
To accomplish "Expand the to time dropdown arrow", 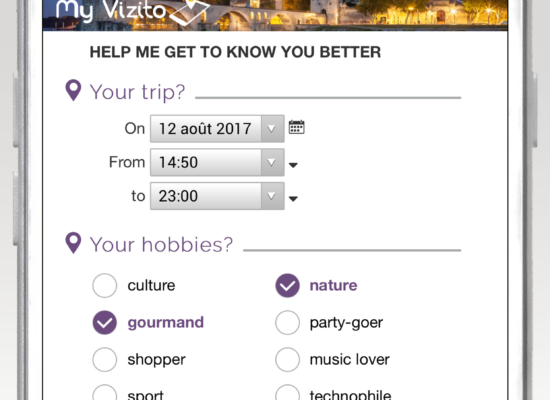I will click(272, 196).
